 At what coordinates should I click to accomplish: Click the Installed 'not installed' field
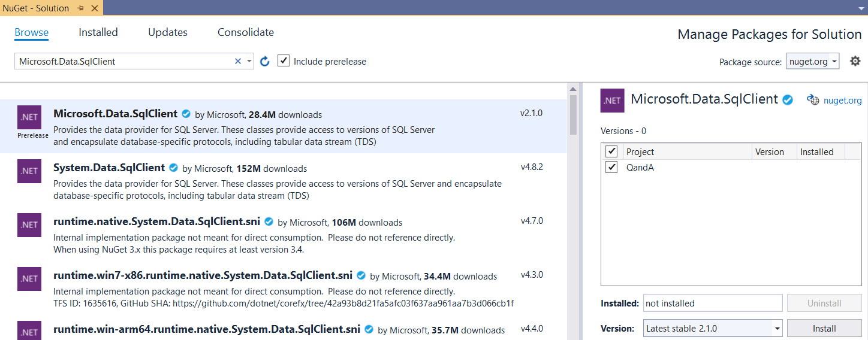(713, 303)
